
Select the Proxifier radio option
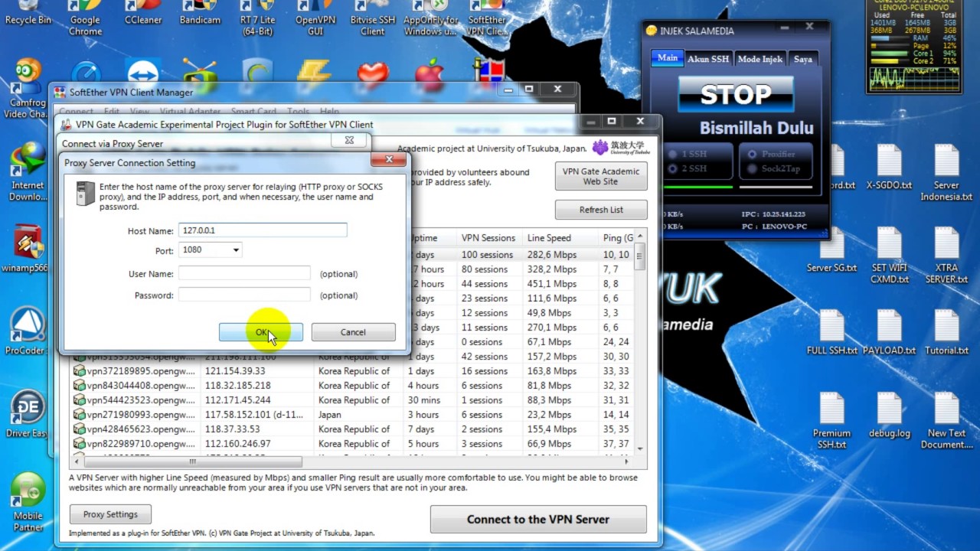771,154
